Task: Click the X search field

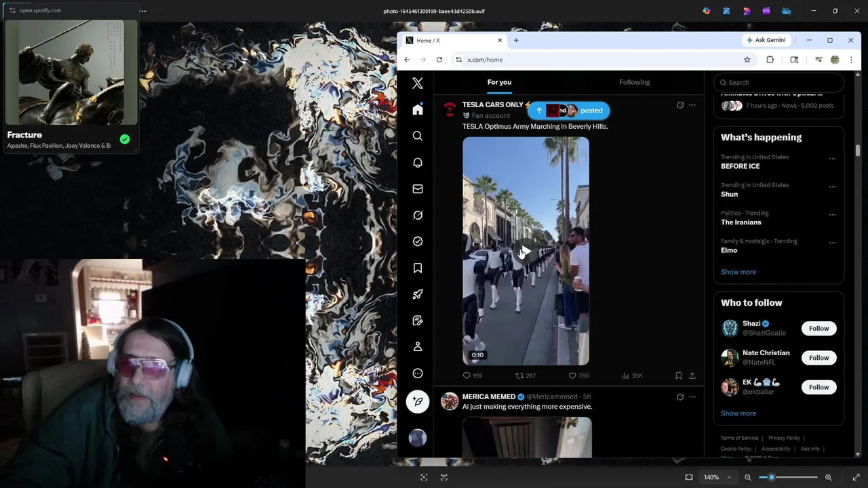Action: point(778,83)
